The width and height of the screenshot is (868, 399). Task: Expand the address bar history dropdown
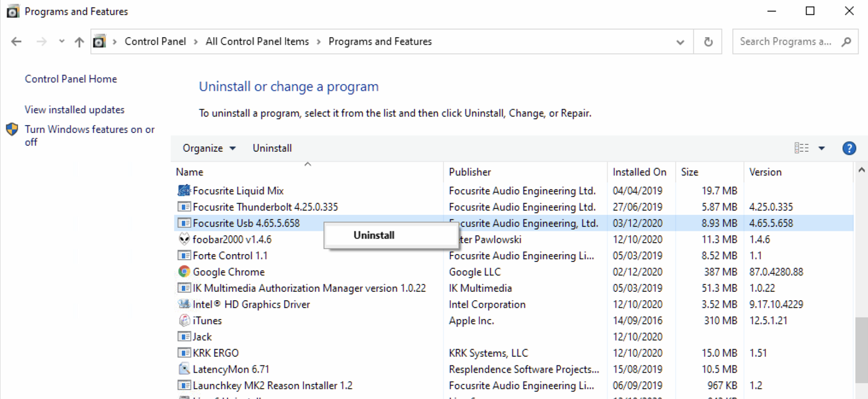coord(680,42)
